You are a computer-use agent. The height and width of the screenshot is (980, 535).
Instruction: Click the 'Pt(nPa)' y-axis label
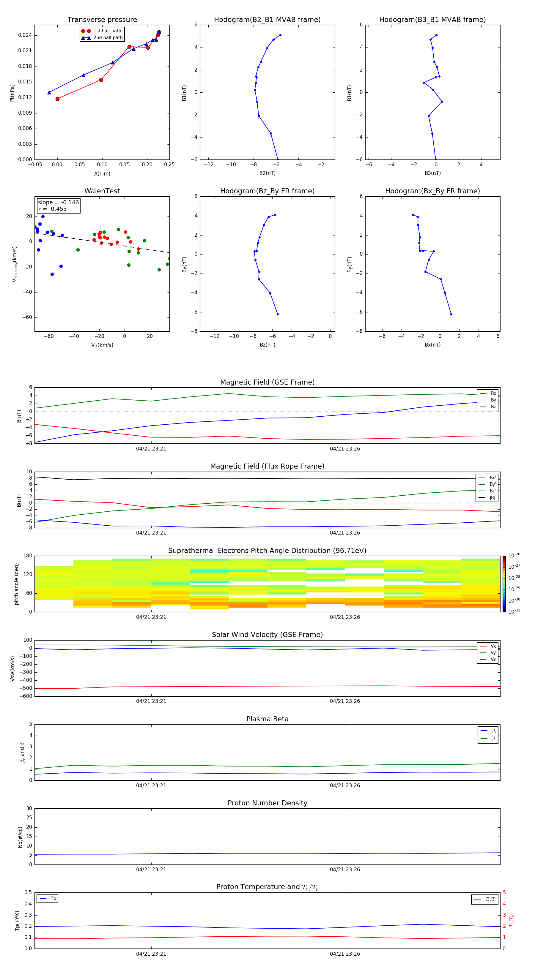[x=12, y=92]
